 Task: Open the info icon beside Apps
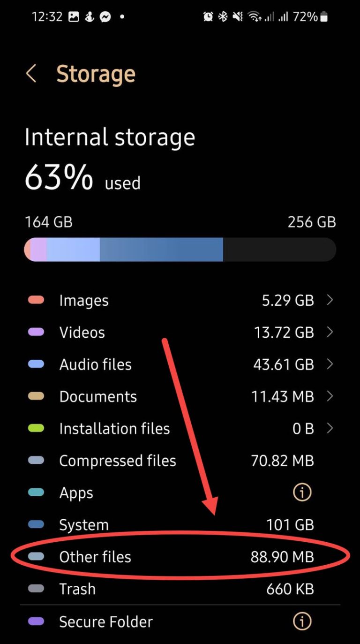pyautogui.click(x=301, y=492)
